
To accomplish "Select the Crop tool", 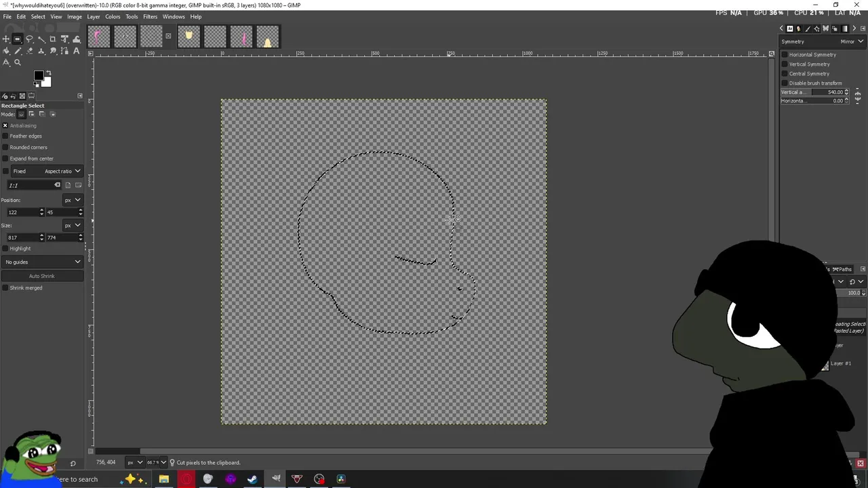I will pyautogui.click(x=53, y=39).
